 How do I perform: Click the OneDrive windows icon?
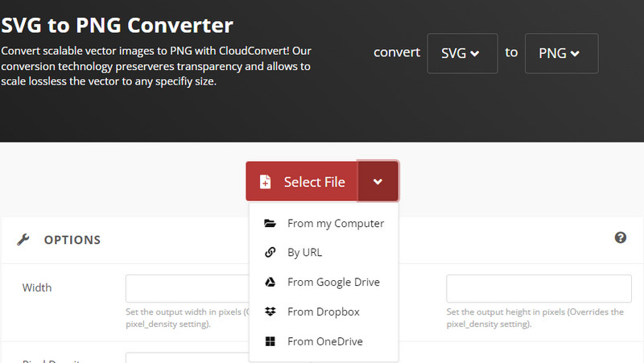[270, 341]
